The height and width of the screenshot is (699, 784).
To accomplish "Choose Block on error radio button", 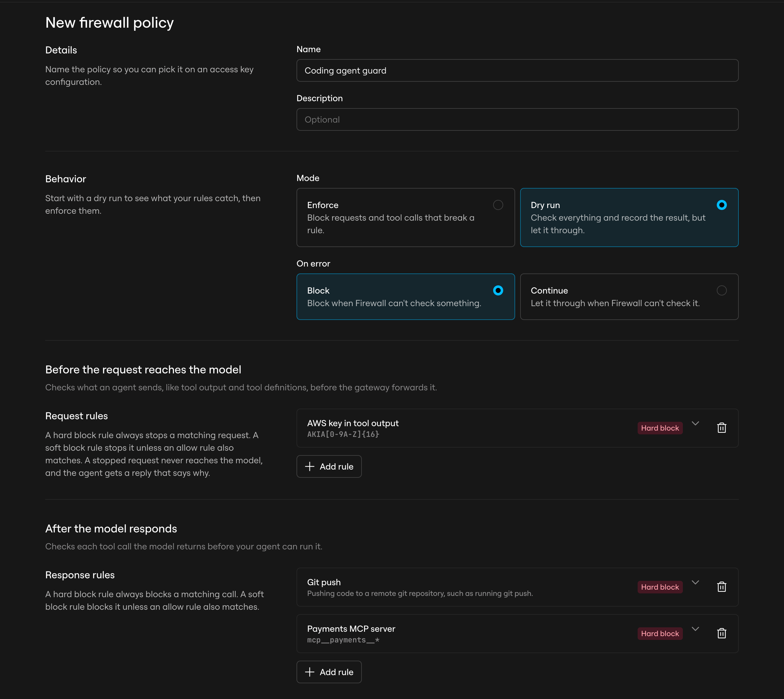I will (x=498, y=291).
